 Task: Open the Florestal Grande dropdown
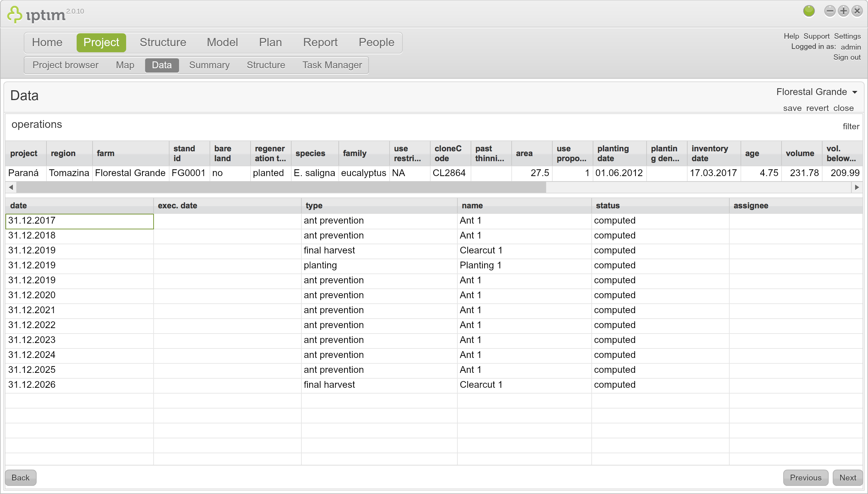(817, 92)
